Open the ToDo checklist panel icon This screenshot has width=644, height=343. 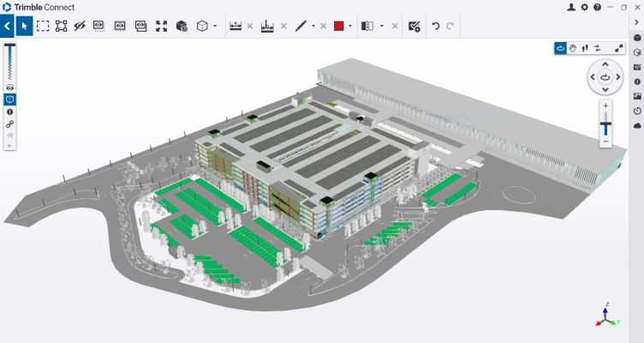click(637, 67)
